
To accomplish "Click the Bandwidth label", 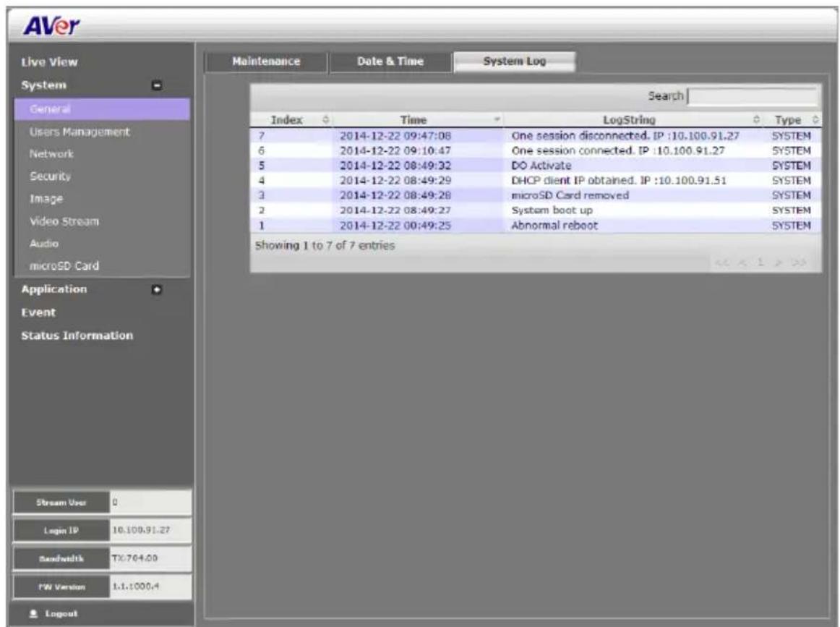I will (x=61, y=558).
